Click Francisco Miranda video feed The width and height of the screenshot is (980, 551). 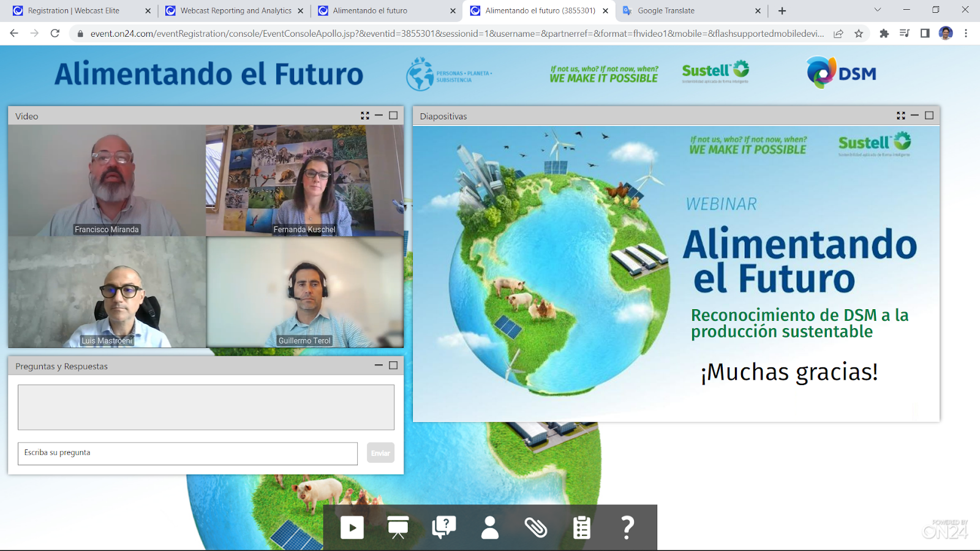[x=107, y=181]
